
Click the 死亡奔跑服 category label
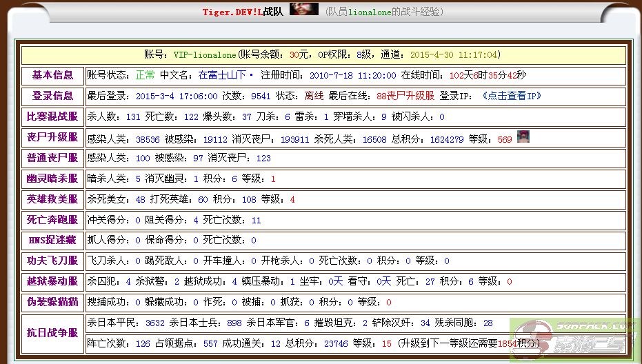click(x=52, y=221)
